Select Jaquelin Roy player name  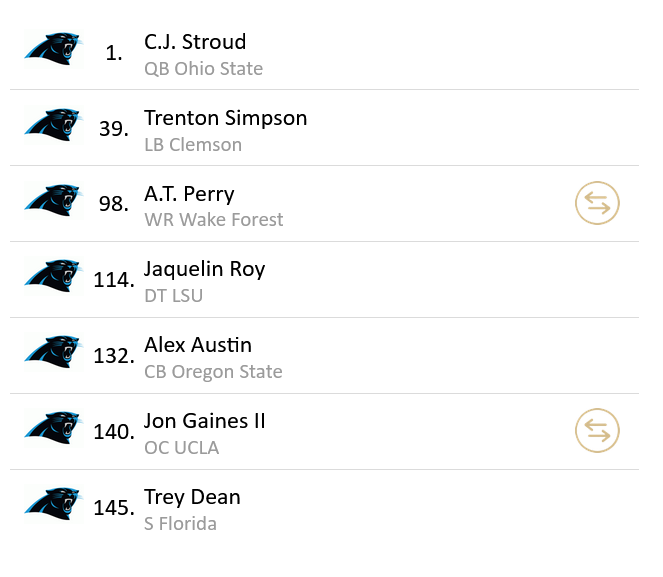[204, 269]
